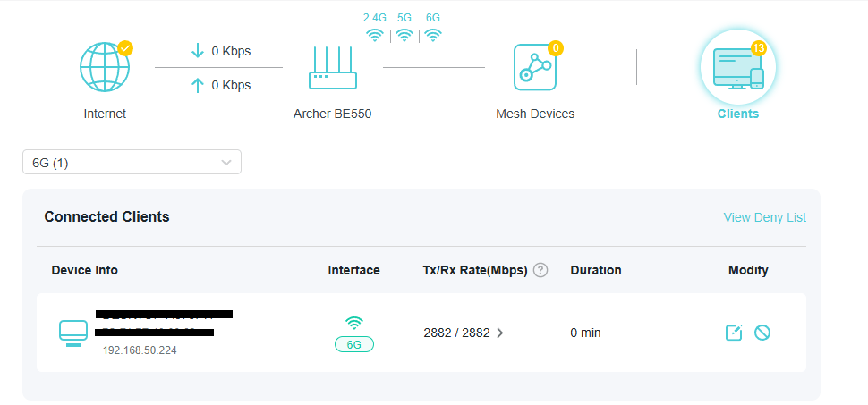Block the client 192.168.50.224
The width and height of the screenshot is (868, 405).
(x=762, y=333)
